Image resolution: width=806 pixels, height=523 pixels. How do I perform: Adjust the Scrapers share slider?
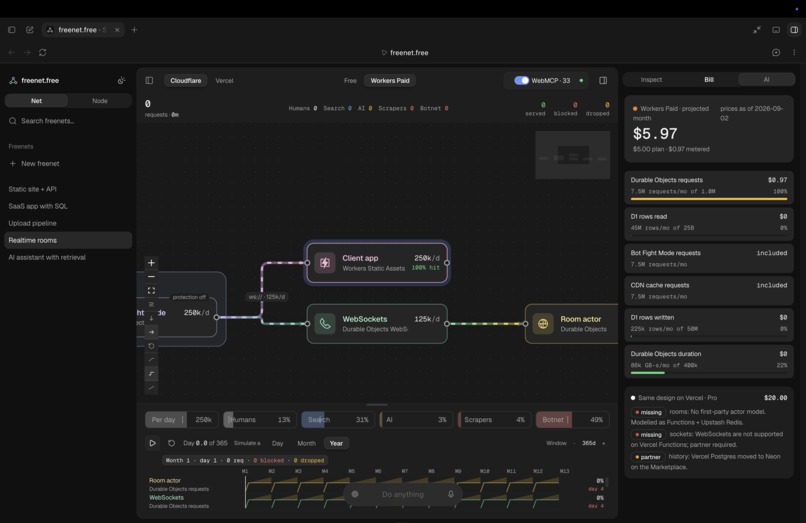click(494, 420)
